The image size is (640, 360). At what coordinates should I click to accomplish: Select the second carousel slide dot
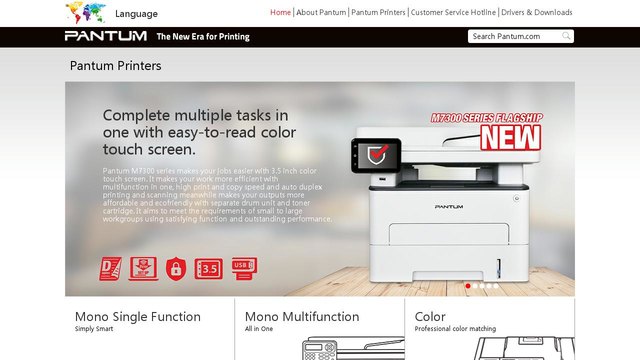point(475,286)
